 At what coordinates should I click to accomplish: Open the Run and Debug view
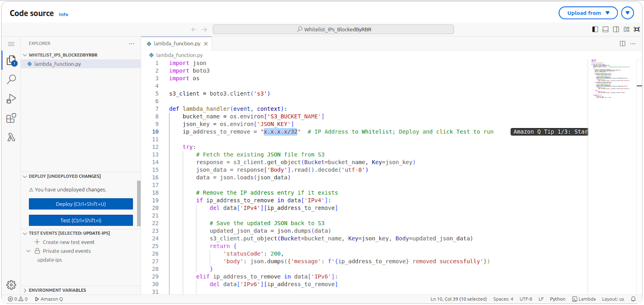(x=11, y=99)
